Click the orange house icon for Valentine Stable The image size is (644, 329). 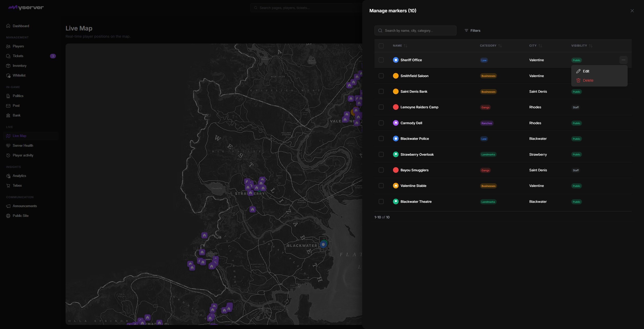(x=396, y=186)
